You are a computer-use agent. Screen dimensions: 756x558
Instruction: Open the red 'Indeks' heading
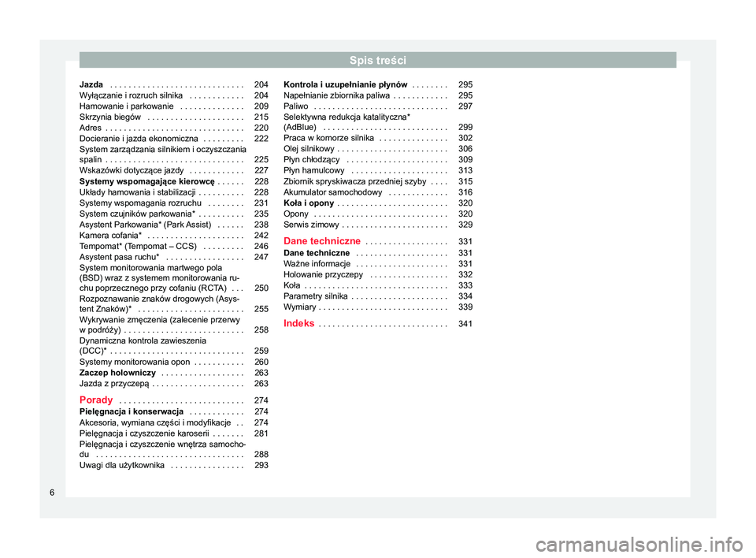pos(299,323)
